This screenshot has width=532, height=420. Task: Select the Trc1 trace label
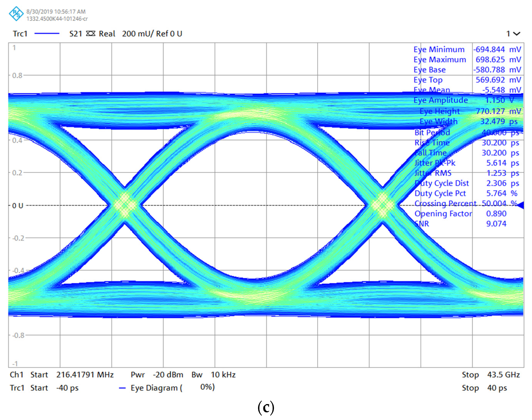click(x=20, y=34)
